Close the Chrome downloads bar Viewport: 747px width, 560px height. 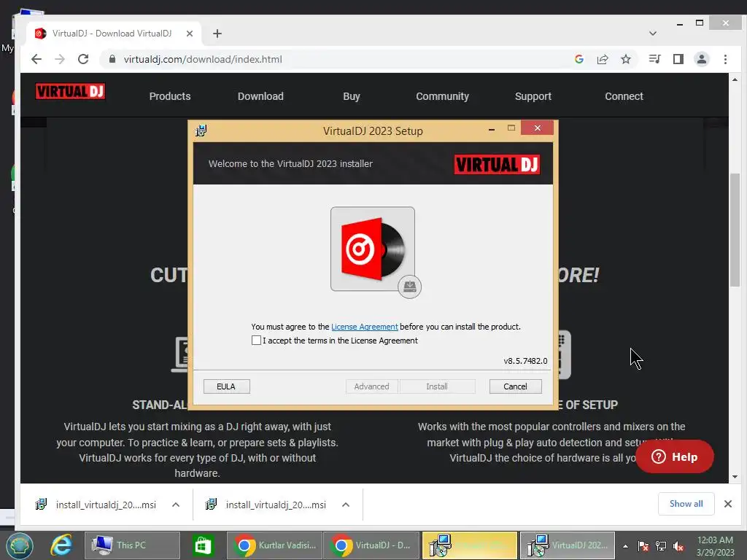[x=728, y=504]
